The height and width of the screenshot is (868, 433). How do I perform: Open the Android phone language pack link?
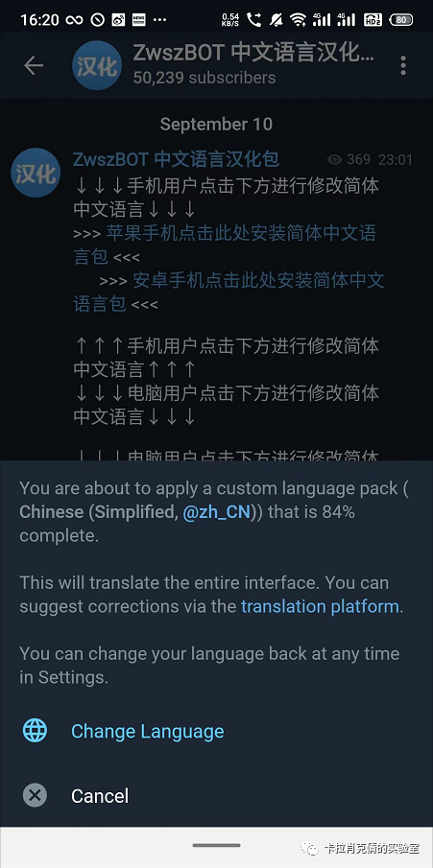[x=229, y=292]
